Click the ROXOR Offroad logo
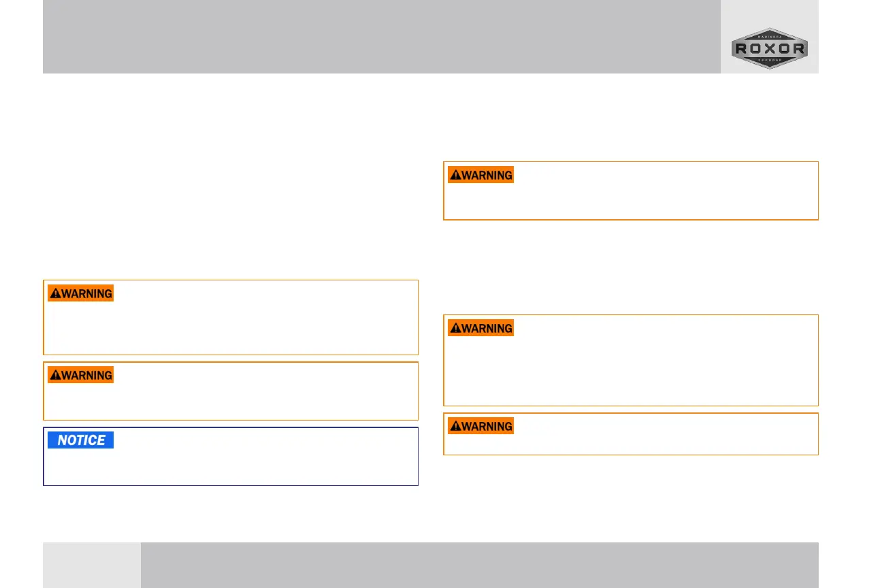The width and height of the screenshot is (882, 588). coord(770,48)
